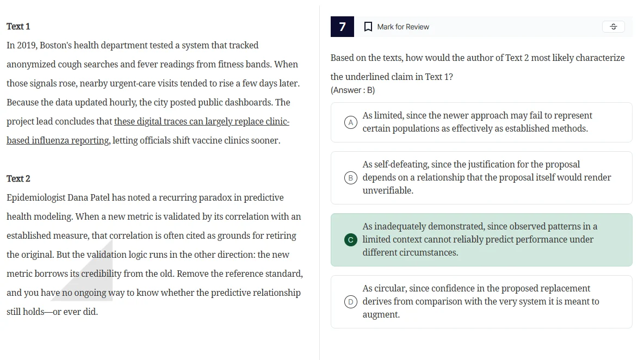The width and height of the screenshot is (644, 360).
Task: Select the Text 2 heading
Action: 18,178
